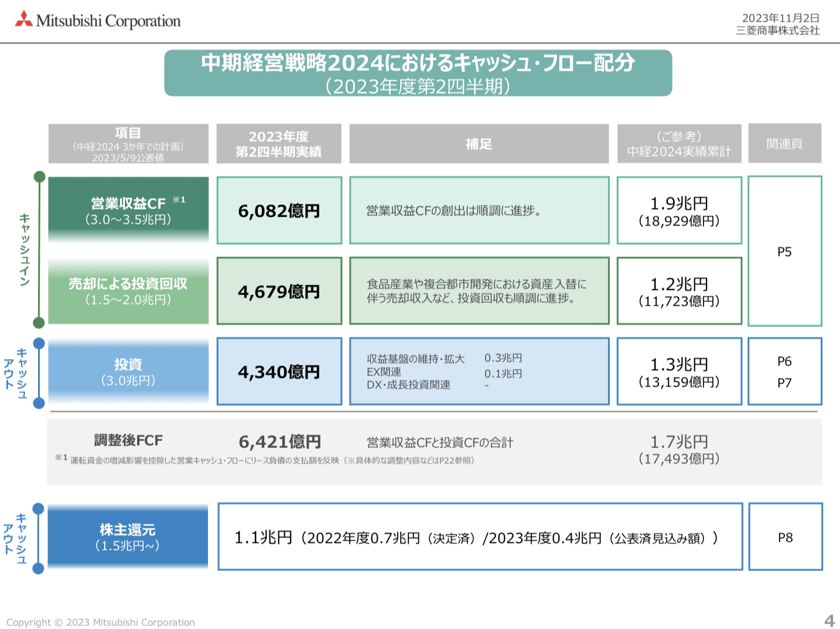Viewport: 840px width, 629px height.
Task: Click the note 営業収益CFの創出は順調に進捗。
Action: coord(453,210)
